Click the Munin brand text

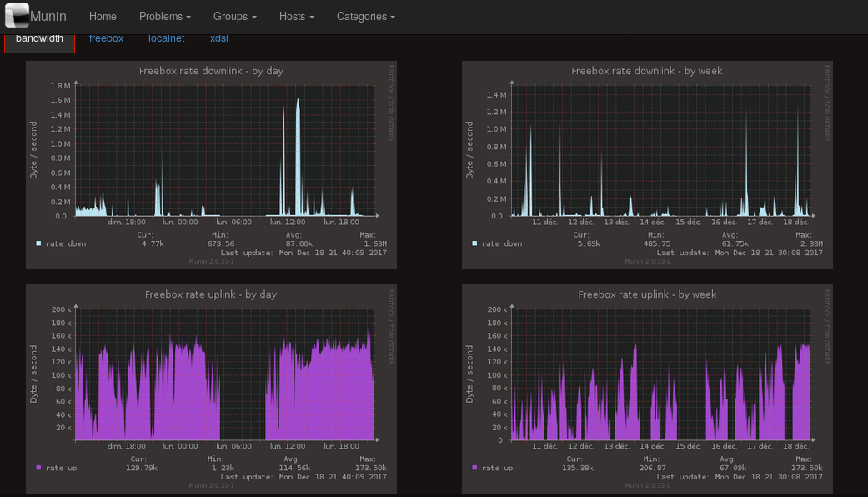pos(48,17)
